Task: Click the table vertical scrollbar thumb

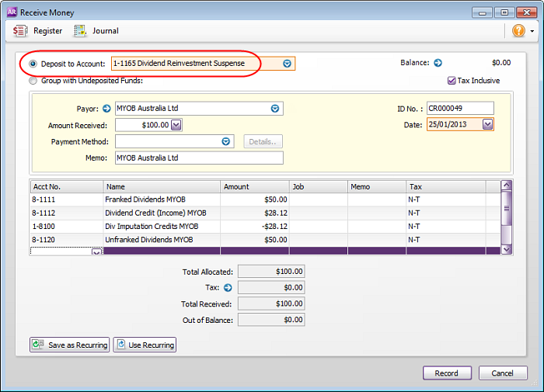Action: (x=507, y=208)
